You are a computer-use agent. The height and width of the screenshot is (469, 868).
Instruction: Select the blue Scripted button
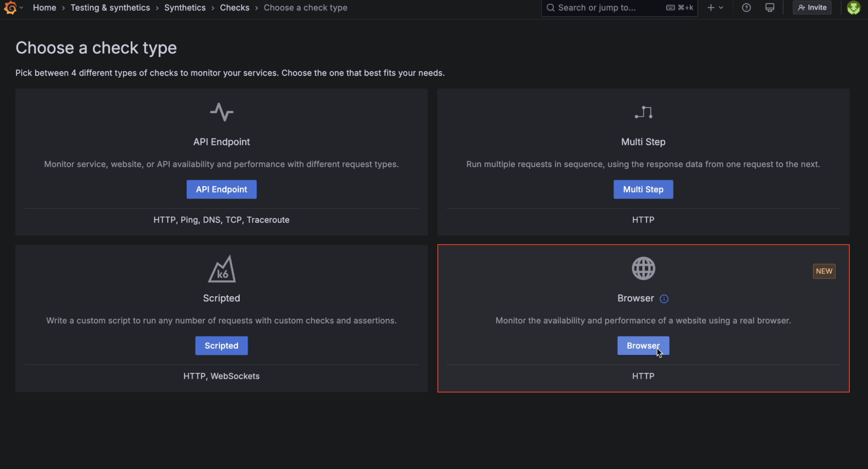(x=221, y=346)
